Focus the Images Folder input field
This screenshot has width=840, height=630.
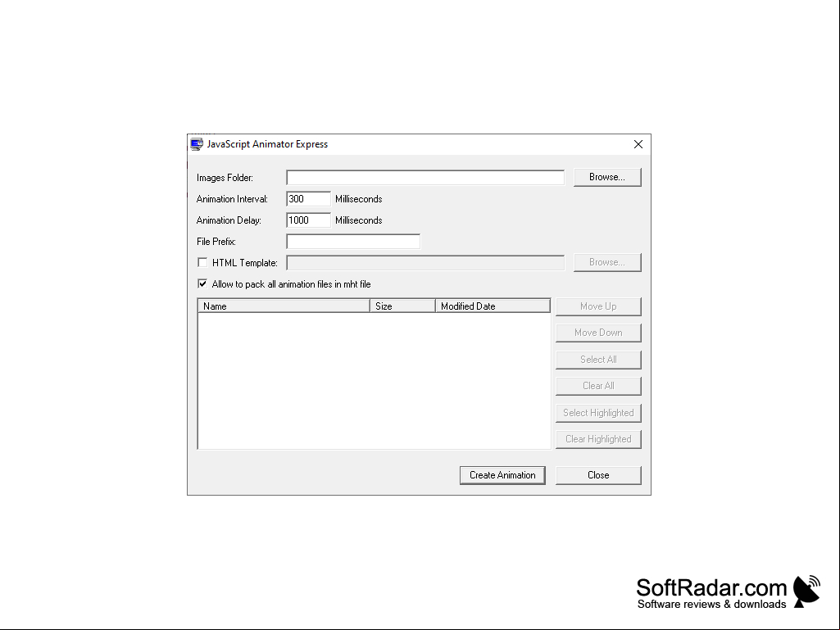click(425, 177)
